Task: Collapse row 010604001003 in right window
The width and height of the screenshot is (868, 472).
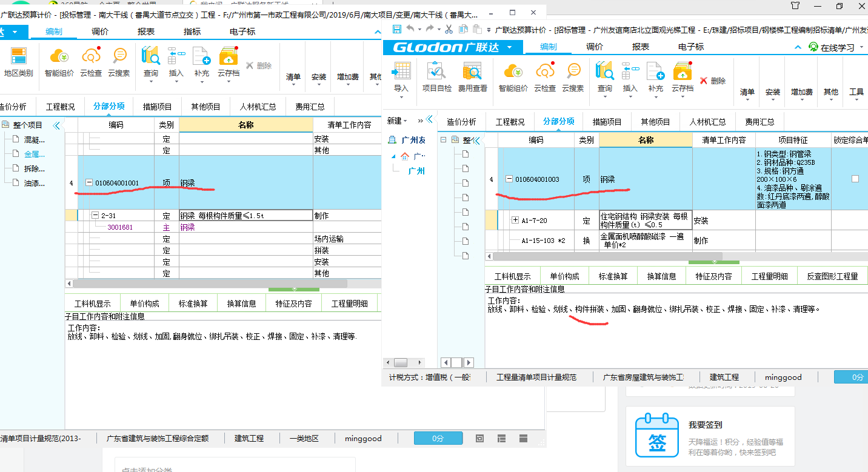Action: (510, 179)
